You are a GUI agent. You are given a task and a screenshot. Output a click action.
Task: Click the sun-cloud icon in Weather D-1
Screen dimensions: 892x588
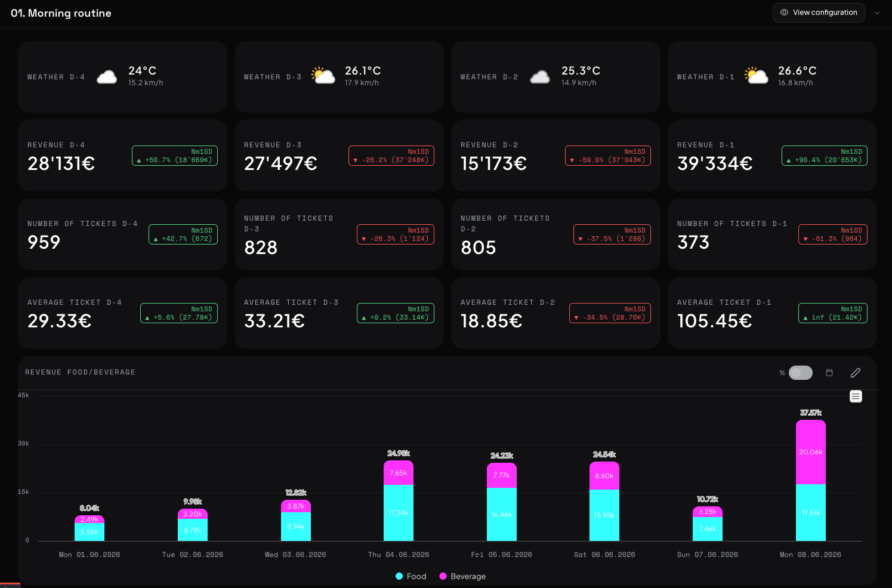(757, 76)
